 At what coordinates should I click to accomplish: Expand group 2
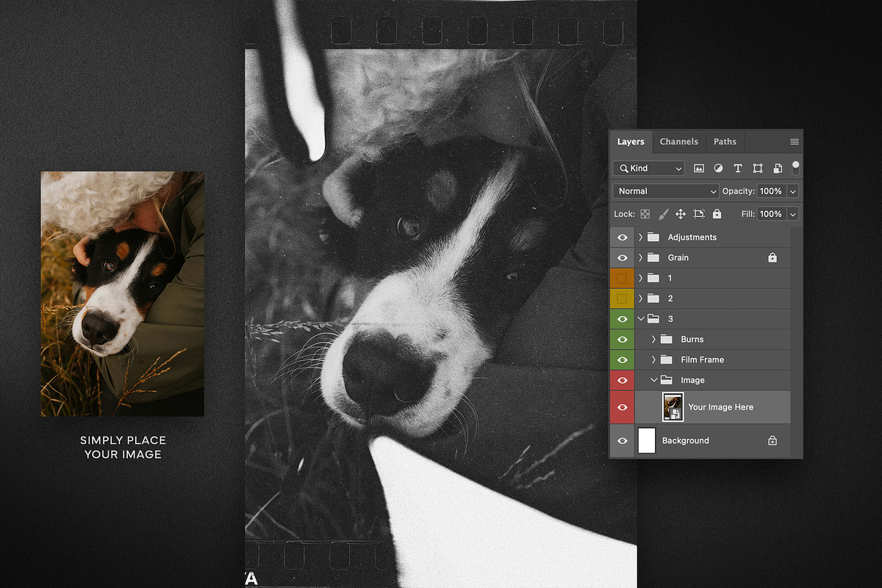[x=640, y=298]
